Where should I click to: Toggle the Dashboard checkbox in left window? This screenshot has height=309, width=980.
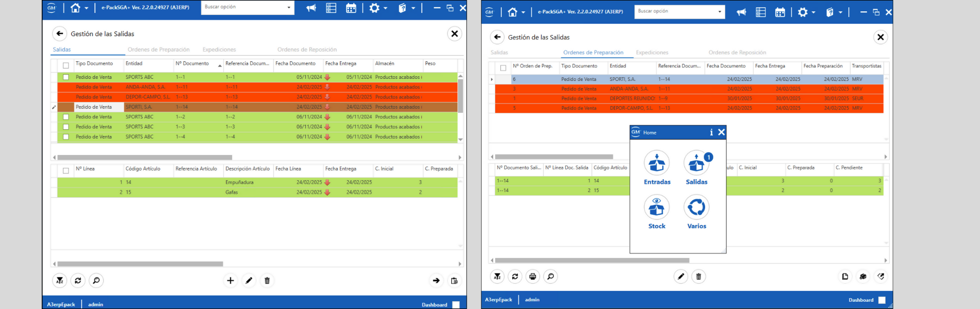coord(456,304)
